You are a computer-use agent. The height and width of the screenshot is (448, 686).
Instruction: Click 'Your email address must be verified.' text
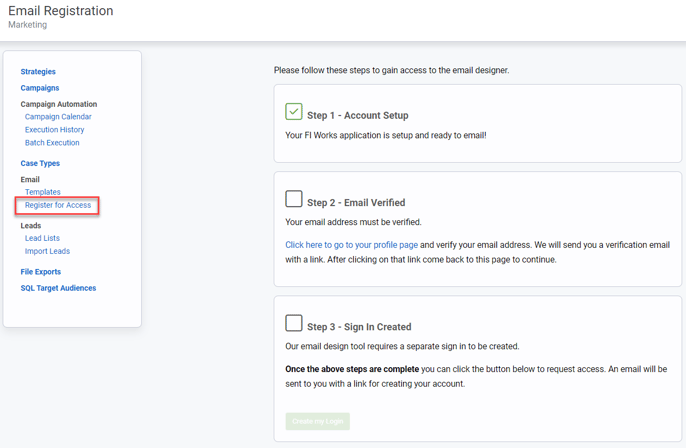pyautogui.click(x=354, y=222)
